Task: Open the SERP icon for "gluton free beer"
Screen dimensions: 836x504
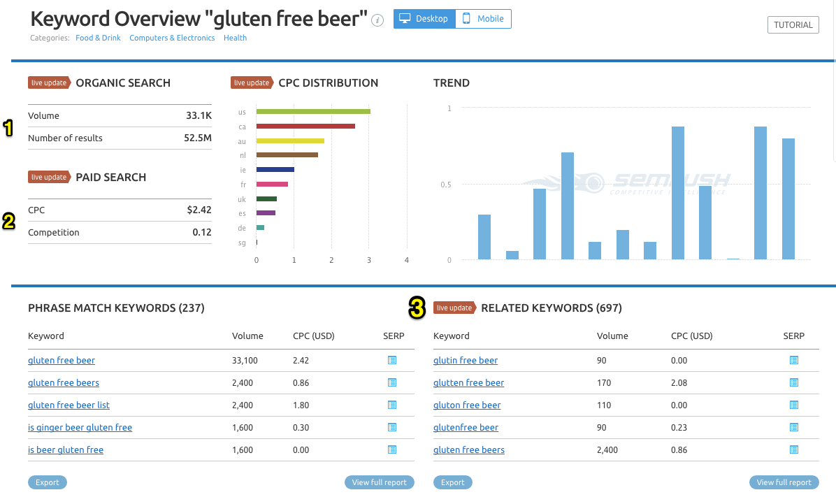Action: tap(793, 405)
